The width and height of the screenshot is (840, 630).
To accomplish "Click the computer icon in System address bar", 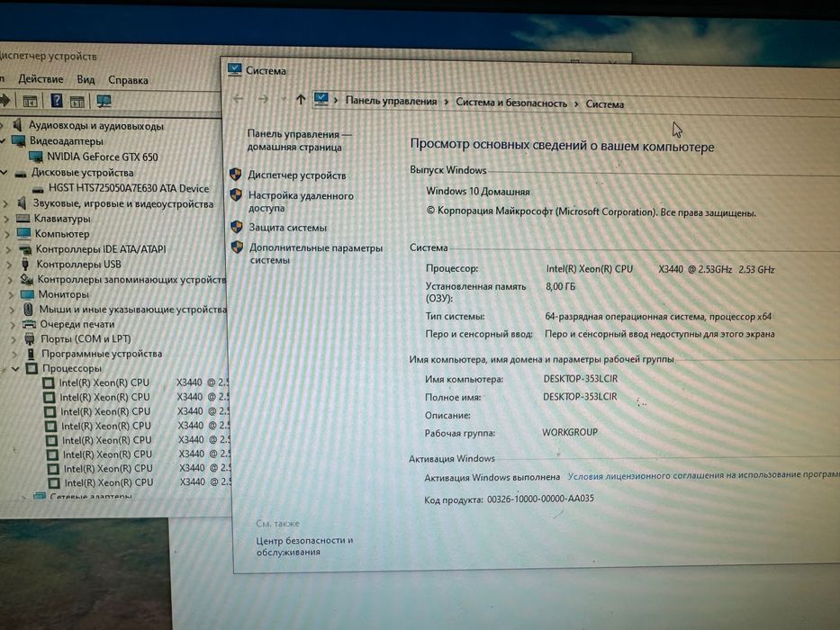I will point(321,99).
